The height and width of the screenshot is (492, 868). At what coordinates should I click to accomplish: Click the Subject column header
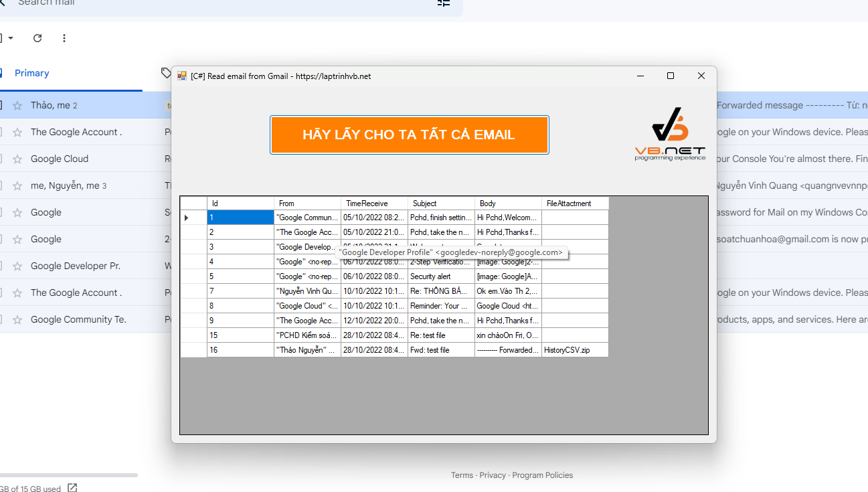tap(441, 203)
